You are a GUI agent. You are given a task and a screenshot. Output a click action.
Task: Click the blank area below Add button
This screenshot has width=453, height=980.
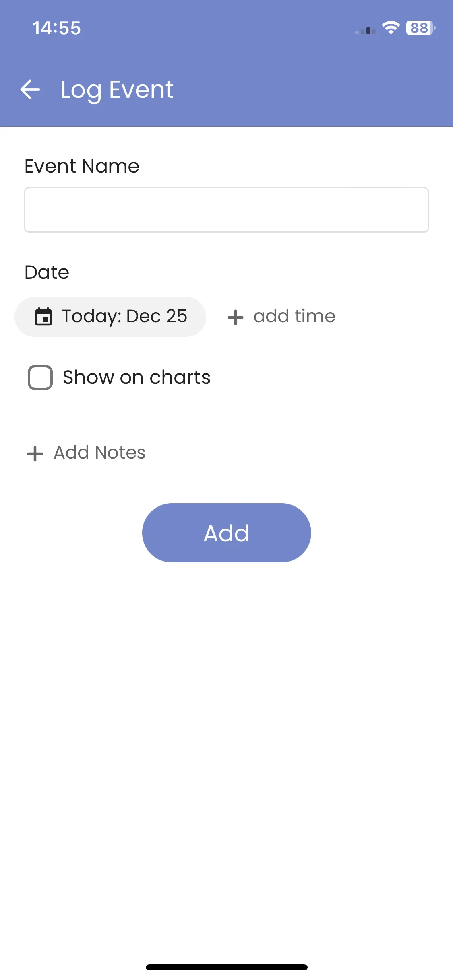(x=226, y=724)
